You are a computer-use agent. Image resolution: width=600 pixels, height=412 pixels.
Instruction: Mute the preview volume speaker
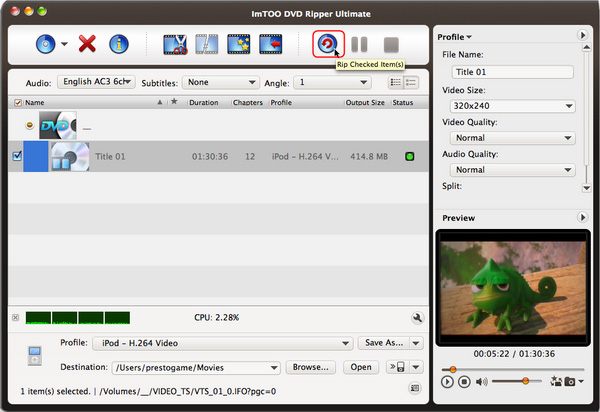click(481, 382)
